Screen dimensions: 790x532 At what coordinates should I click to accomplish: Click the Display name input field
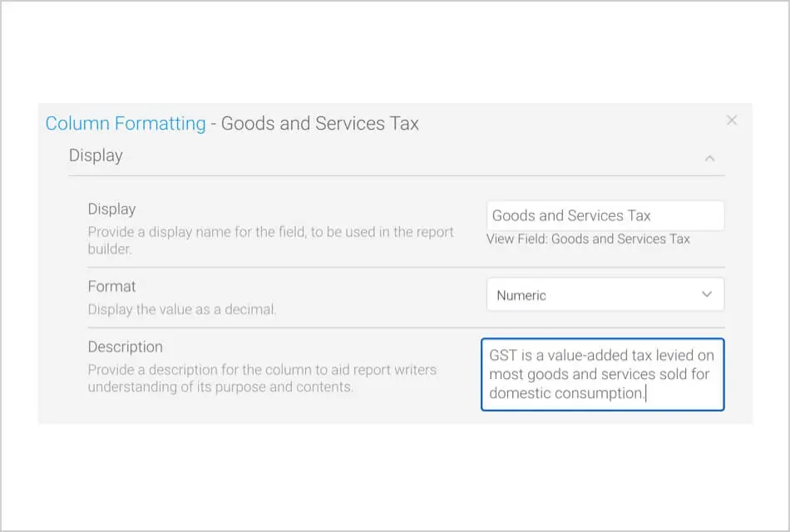(x=605, y=215)
